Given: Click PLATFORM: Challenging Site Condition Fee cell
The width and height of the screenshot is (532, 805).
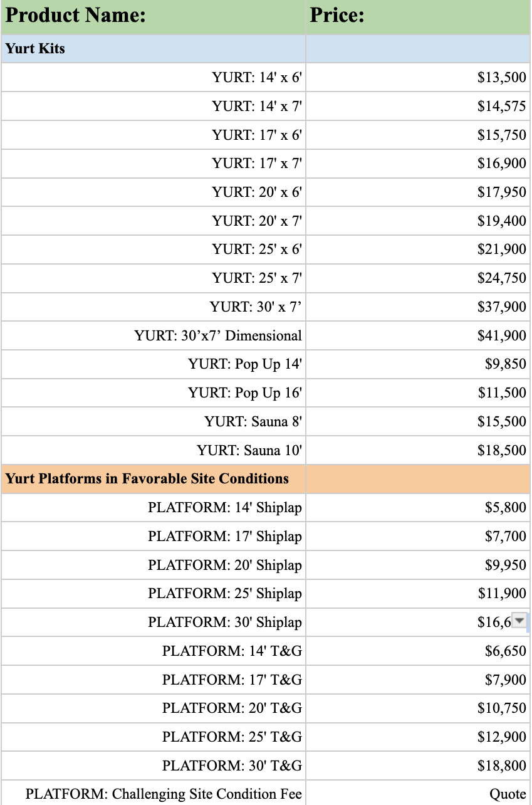Looking at the screenshot, I should pos(154,794).
